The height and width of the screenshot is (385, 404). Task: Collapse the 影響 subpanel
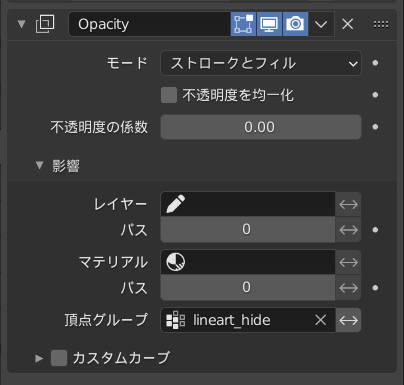coord(39,165)
